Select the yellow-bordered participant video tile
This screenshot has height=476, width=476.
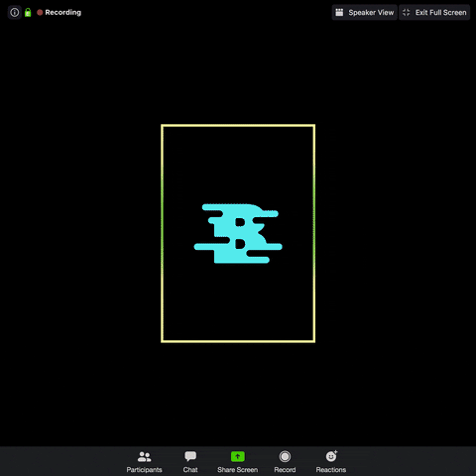[238, 233]
